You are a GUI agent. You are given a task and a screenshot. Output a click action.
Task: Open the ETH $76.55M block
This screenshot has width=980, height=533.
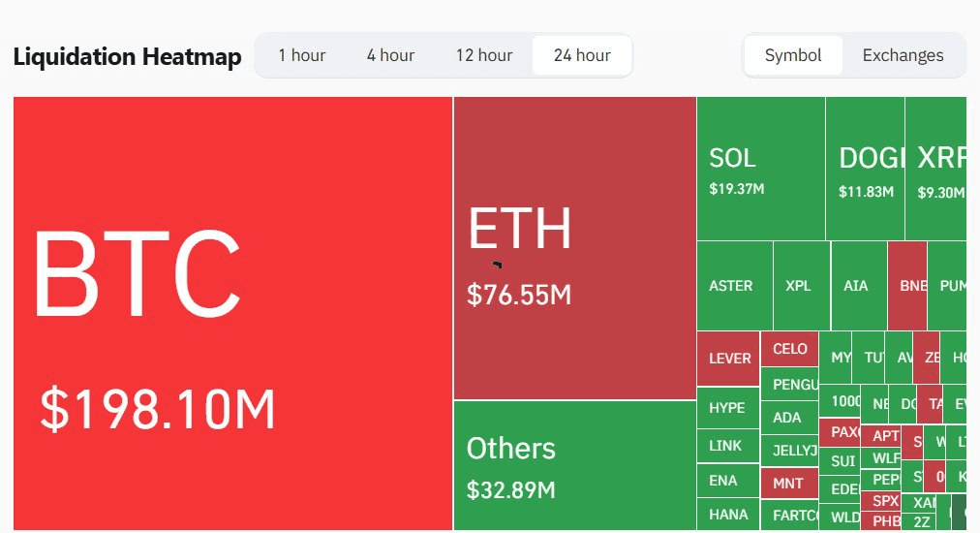tap(574, 248)
